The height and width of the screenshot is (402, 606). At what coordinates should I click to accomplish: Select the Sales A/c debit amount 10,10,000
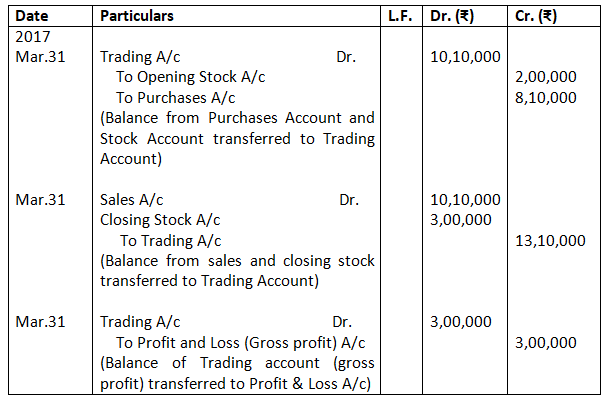click(463, 199)
